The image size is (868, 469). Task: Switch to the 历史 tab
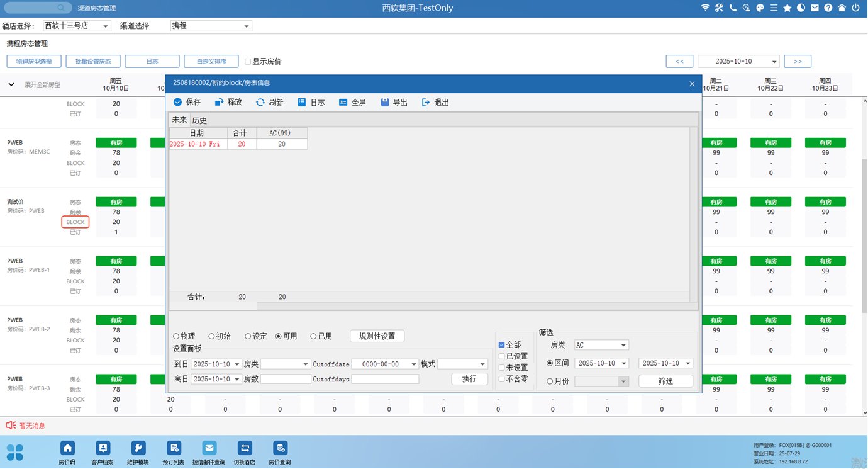click(x=199, y=120)
